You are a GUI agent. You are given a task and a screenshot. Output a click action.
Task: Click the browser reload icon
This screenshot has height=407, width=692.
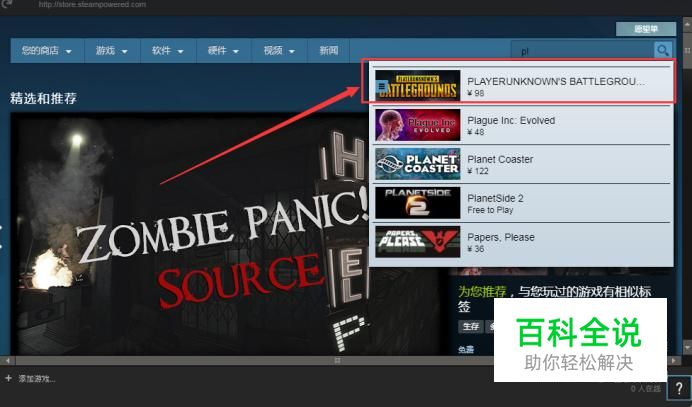point(8,4)
